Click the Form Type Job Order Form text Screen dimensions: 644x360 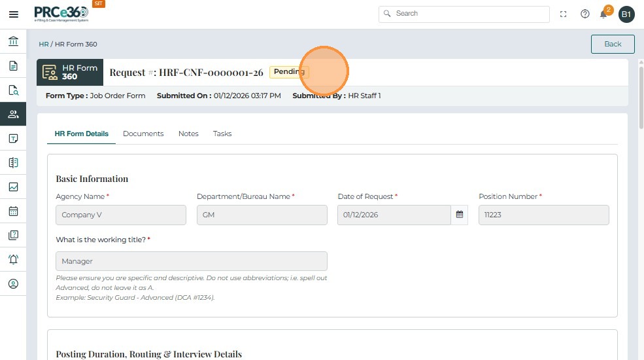click(95, 96)
